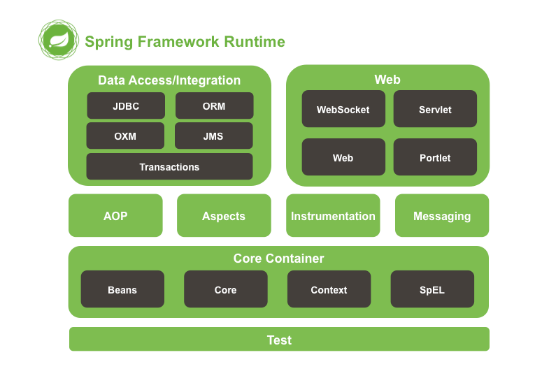Select the Data Access/Integration heading
The height and width of the screenshot is (392, 535).
(169, 80)
